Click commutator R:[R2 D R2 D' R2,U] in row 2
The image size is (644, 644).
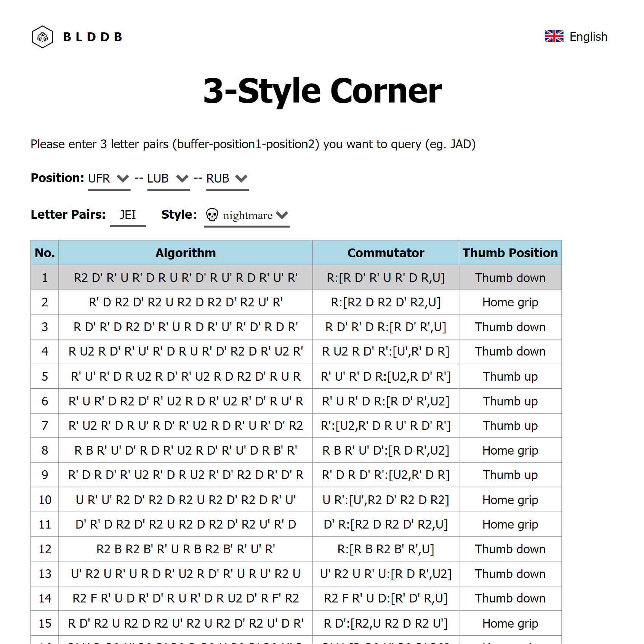pyautogui.click(x=386, y=302)
